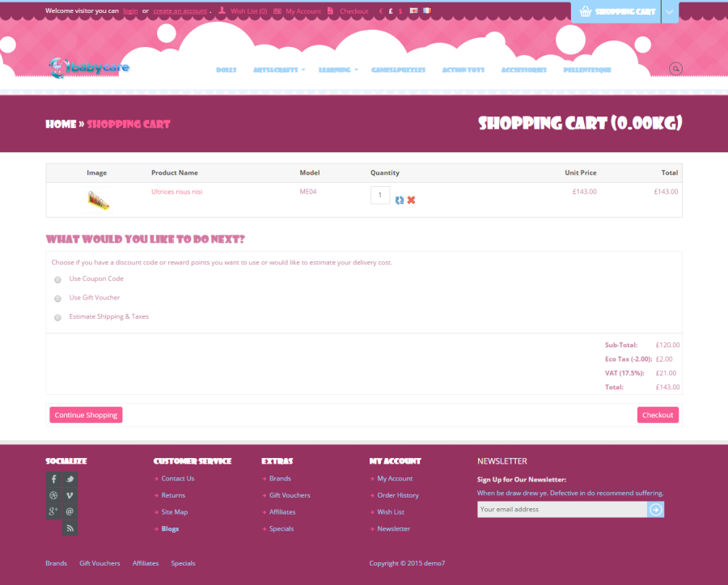Open the RSS feed icon
Viewport: 728px width, 585px height.
click(70, 528)
